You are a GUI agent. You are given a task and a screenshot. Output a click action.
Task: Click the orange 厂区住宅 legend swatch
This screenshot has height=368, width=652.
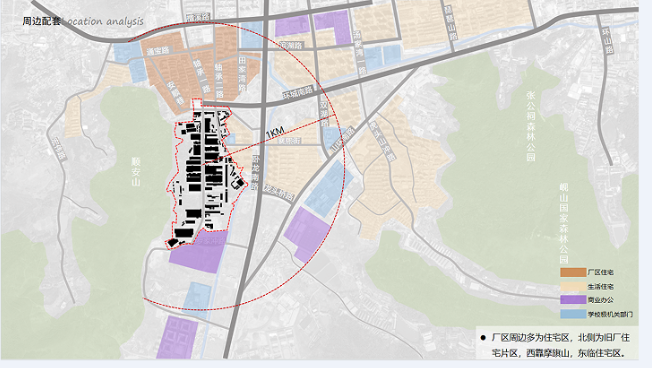click(x=573, y=272)
